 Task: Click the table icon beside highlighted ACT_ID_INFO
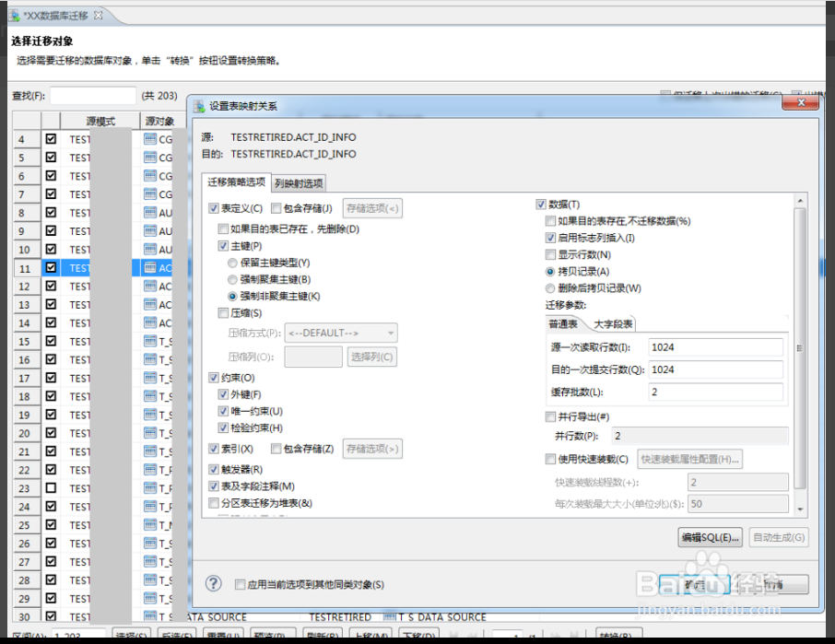(151, 266)
